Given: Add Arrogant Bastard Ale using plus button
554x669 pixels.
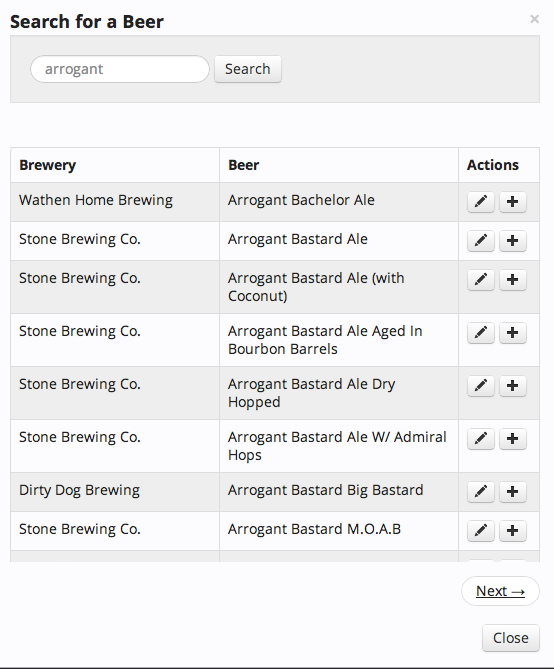Looking at the screenshot, I should [x=512, y=241].
